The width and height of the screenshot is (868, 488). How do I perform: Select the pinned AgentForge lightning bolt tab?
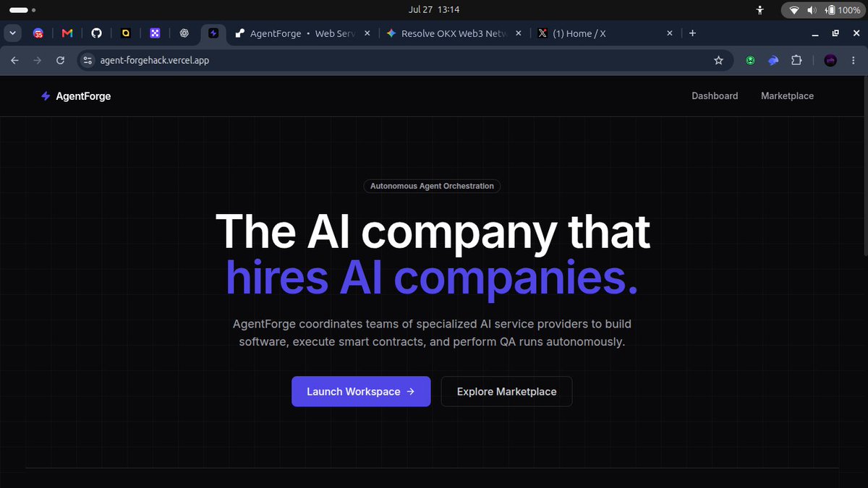[x=213, y=33]
